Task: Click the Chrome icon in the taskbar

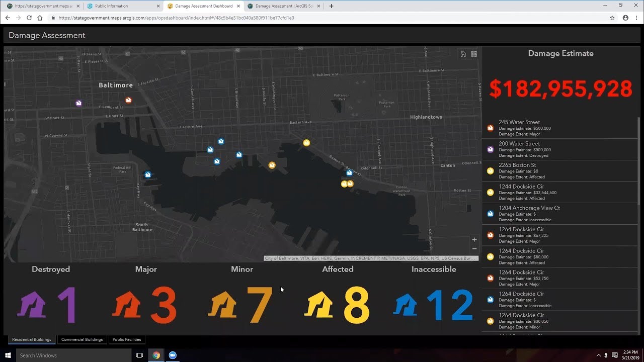Action: point(156,355)
